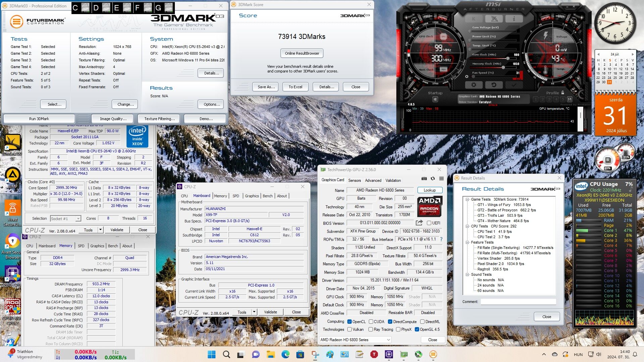Click Texture Filtering button in 3DMark03
The width and height of the screenshot is (644, 362).
coord(159,119)
